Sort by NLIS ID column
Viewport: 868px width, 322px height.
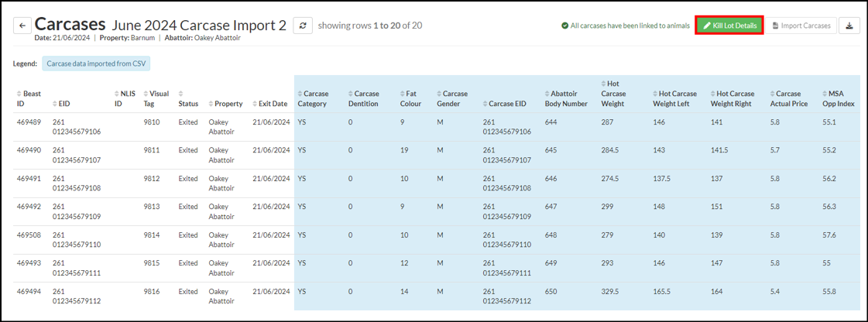125,98
